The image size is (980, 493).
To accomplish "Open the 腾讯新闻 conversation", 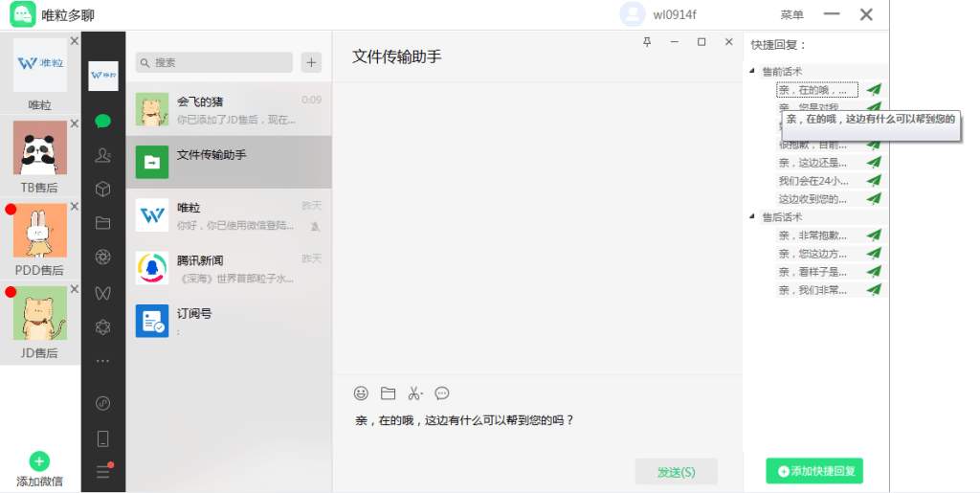I will [229, 268].
